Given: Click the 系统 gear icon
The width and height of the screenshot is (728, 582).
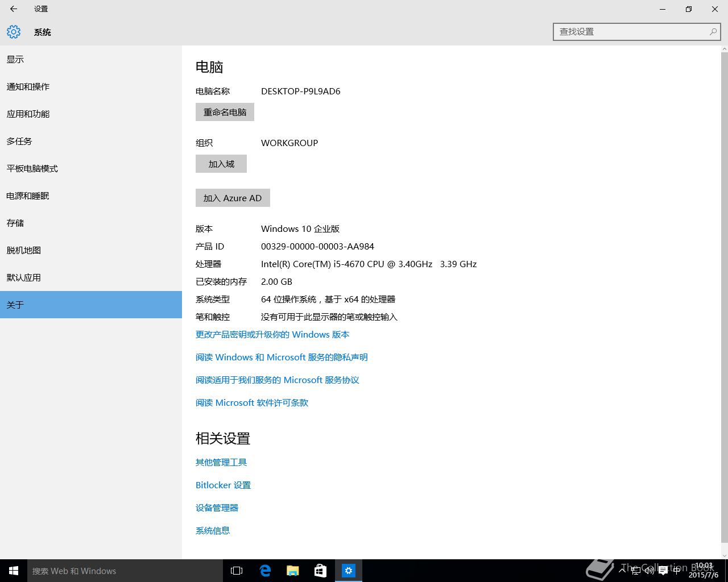Looking at the screenshot, I should pyautogui.click(x=14, y=32).
